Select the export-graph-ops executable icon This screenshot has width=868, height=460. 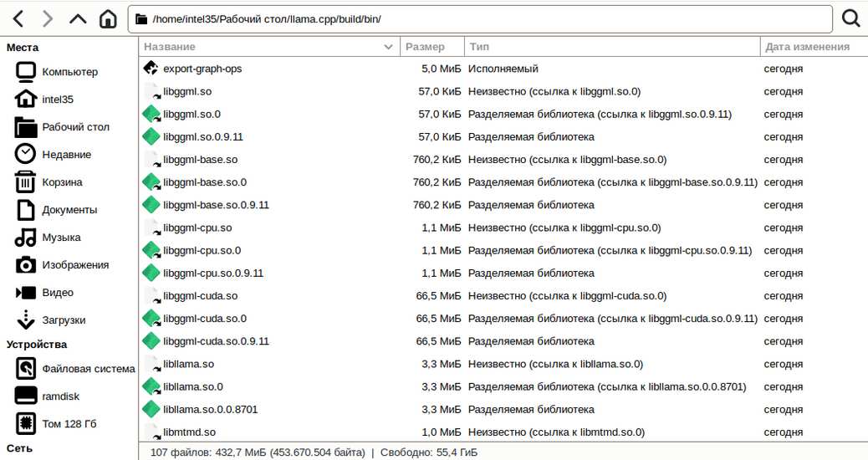[x=151, y=68]
